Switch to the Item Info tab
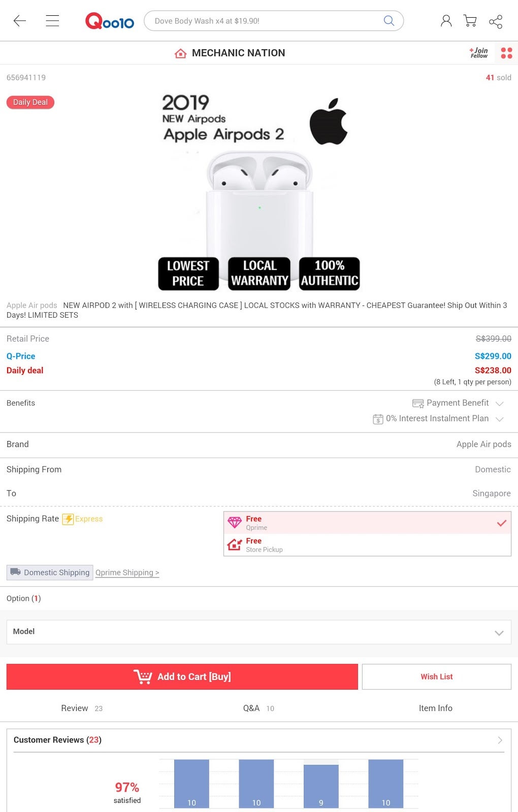 [x=435, y=708]
